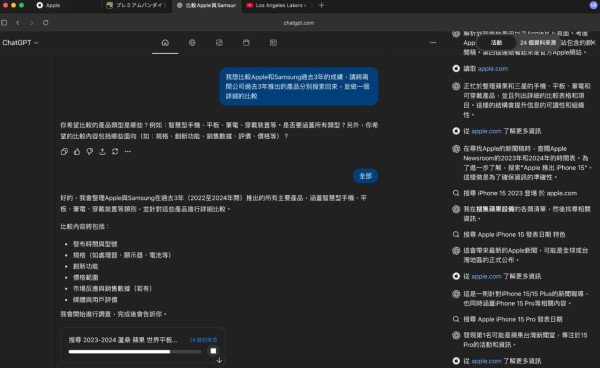Viewport: 600px width, 368px height.
Task: Copy the assistant's clarifying question response
Action: [64, 151]
